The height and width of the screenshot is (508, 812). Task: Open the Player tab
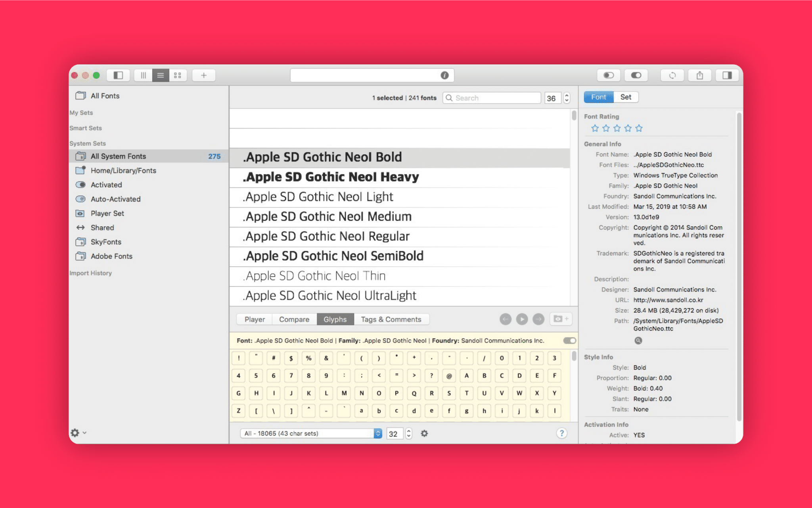pos(255,319)
